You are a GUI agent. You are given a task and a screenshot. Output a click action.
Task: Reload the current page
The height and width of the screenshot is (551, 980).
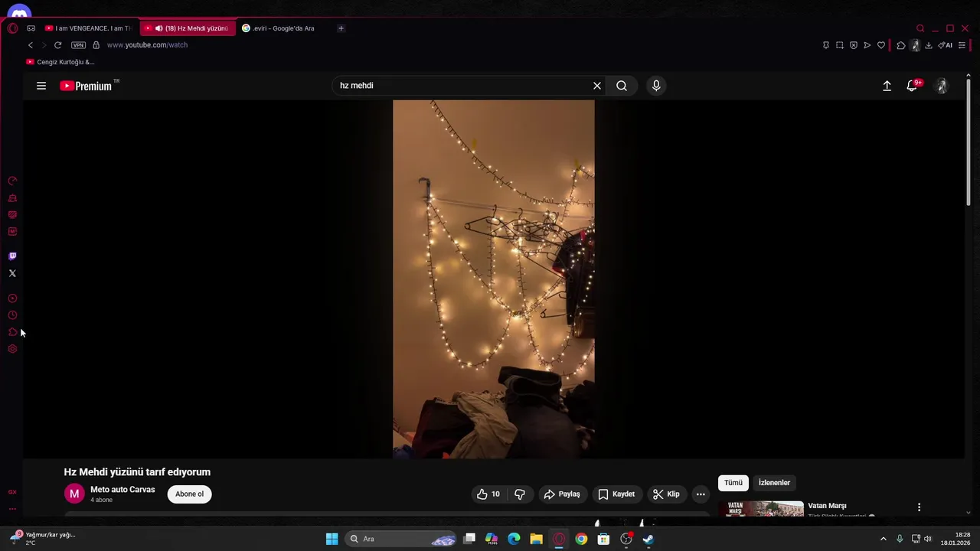(x=57, y=45)
